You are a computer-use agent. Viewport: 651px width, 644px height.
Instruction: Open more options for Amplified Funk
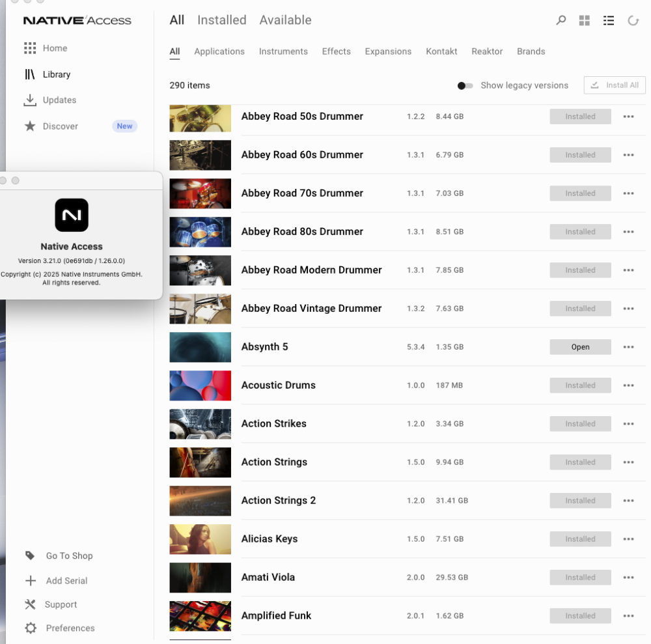coord(629,616)
